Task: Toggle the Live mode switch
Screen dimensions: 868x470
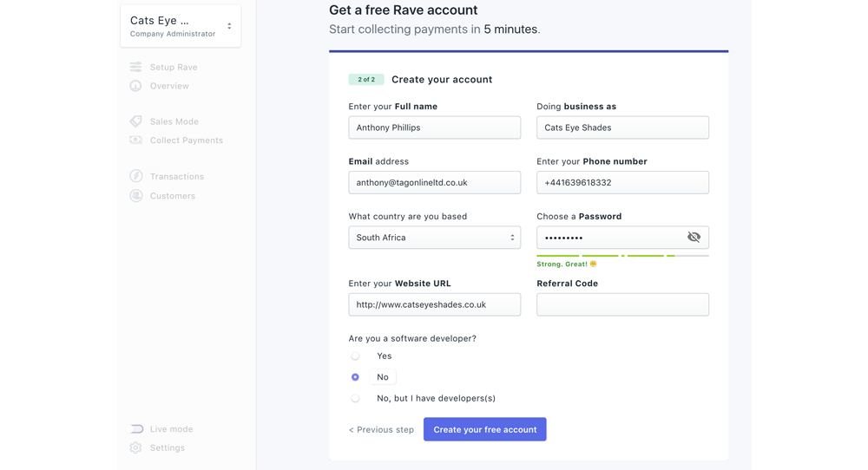Action: pos(136,428)
